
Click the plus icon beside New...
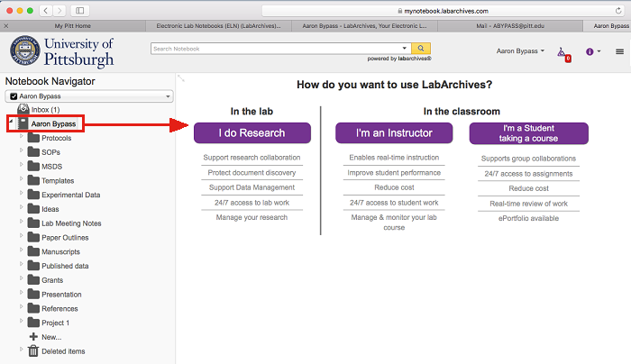33,337
